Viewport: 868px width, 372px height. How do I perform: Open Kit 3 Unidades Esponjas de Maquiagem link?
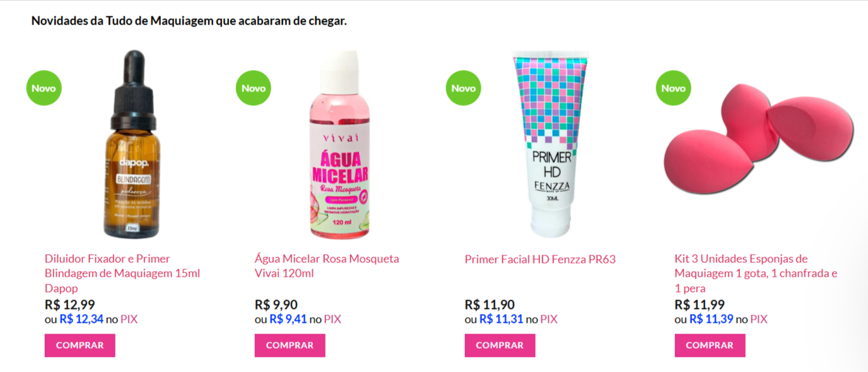(x=756, y=274)
